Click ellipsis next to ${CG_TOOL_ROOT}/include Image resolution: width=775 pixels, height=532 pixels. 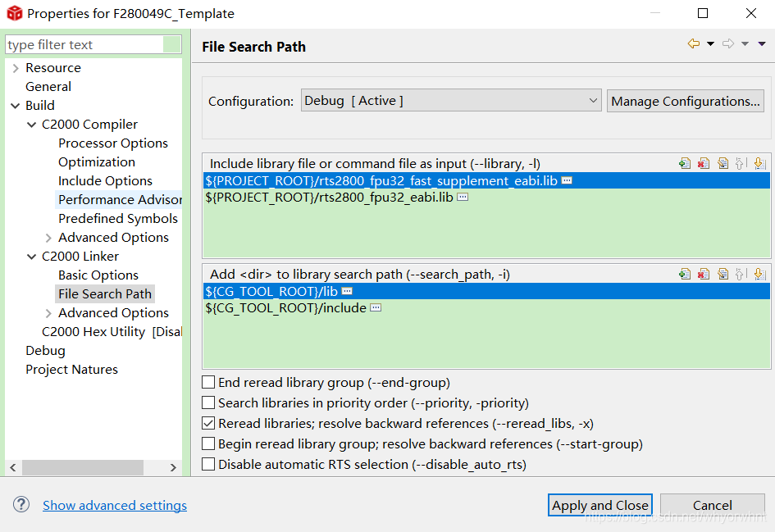[x=376, y=307]
